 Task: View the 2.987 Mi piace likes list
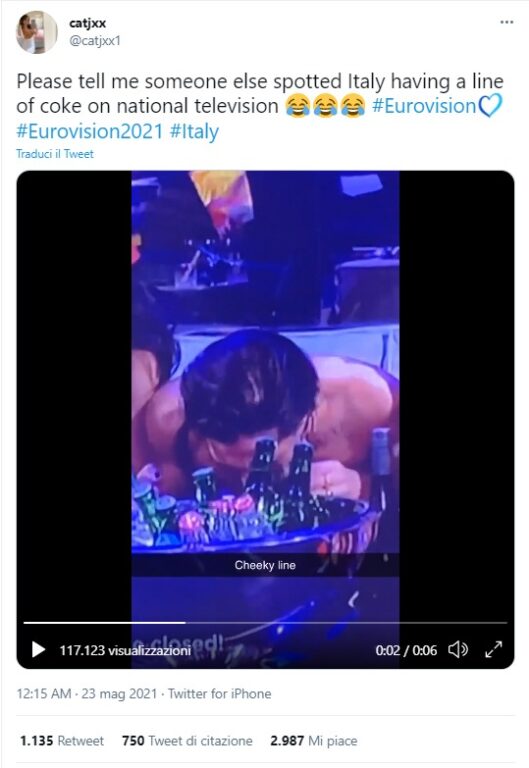(x=313, y=741)
